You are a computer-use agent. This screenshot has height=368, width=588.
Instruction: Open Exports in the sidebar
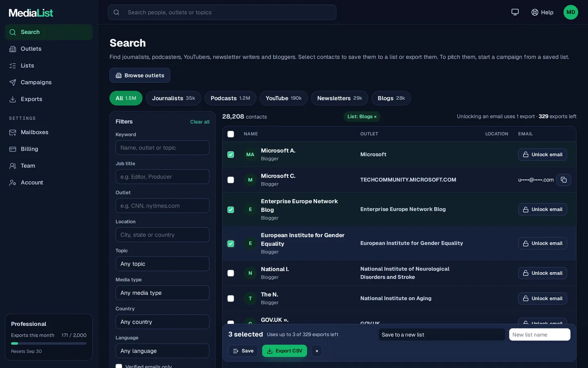pyautogui.click(x=49, y=99)
